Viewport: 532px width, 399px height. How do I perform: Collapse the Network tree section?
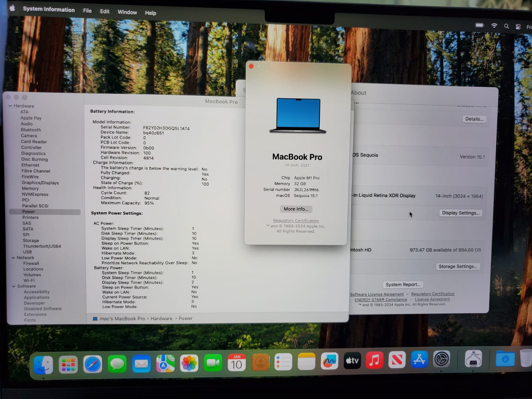pyautogui.click(x=13, y=258)
